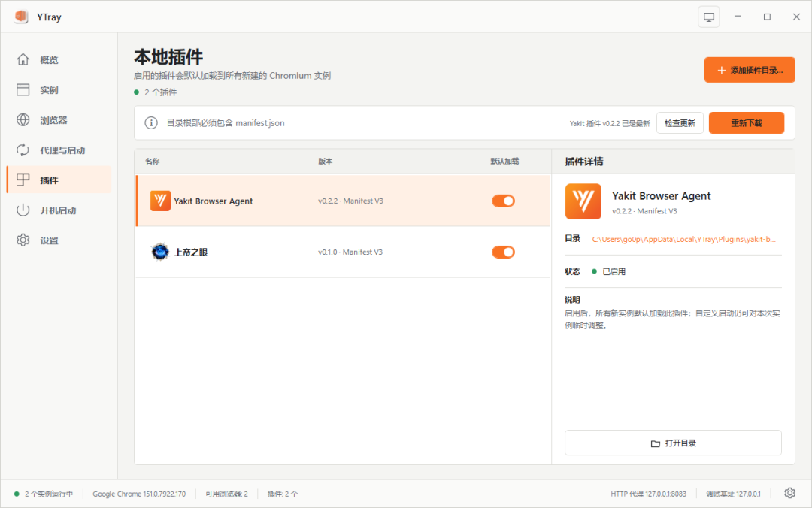Click the refresh icon for 代理与启动
The height and width of the screenshot is (508, 812).
[x=23, y=150]
